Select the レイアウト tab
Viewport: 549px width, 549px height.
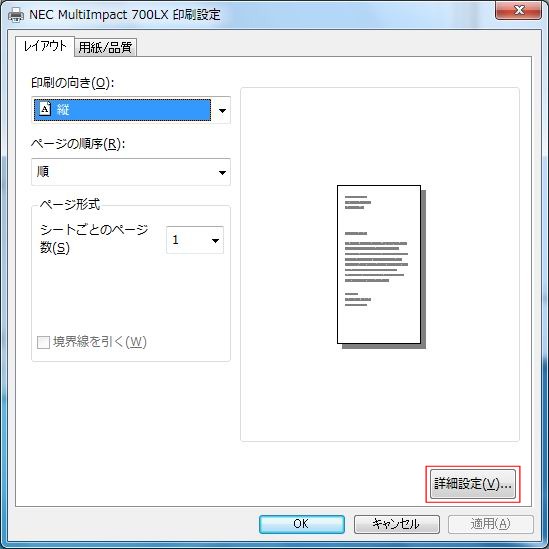tap(45, 46)
